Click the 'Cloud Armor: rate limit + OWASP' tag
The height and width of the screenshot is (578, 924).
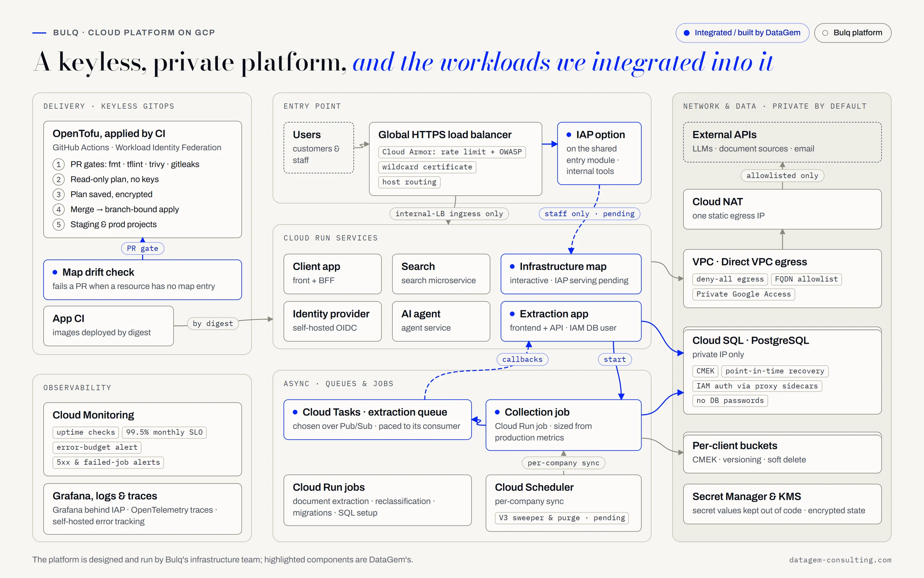coord(452,152)
